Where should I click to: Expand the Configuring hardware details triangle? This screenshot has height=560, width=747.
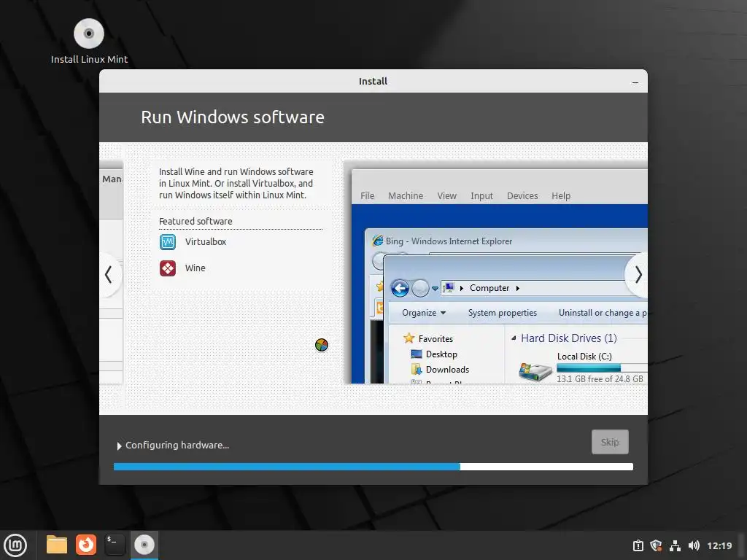point(119,446)
